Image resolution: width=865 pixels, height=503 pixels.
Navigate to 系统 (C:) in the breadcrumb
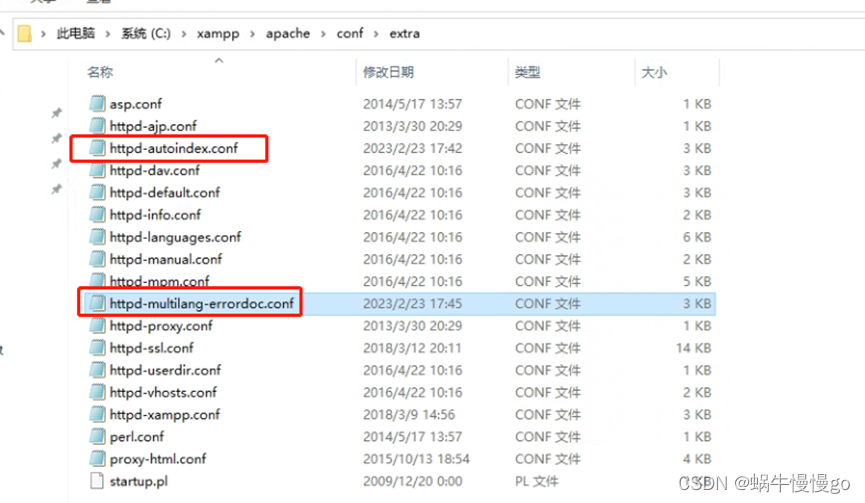(146, 34)
